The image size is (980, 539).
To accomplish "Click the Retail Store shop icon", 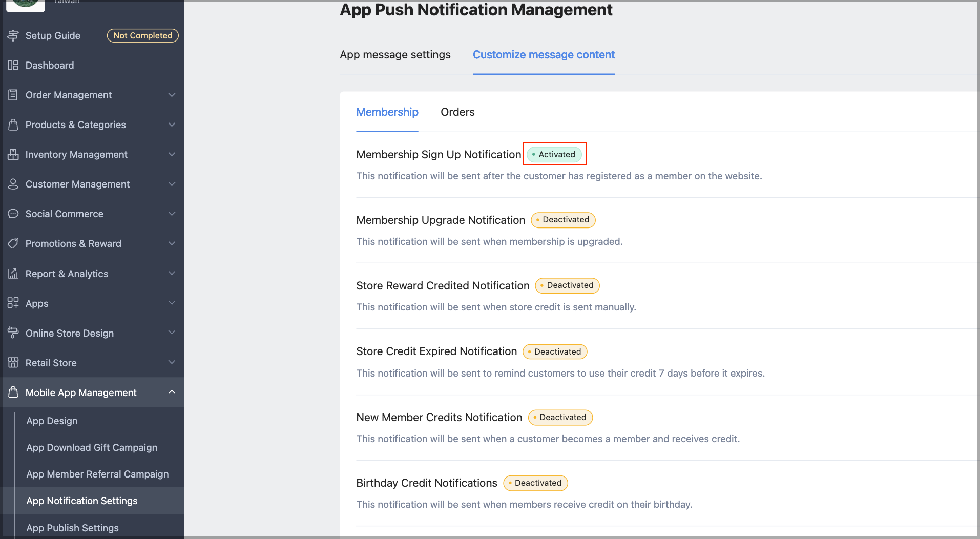I will (13, 363).
